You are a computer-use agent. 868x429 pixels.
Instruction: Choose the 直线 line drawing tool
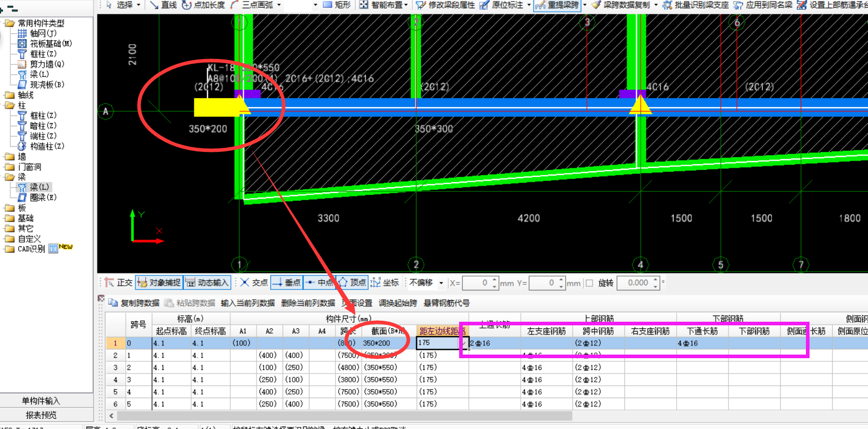(x=163, y=5)
